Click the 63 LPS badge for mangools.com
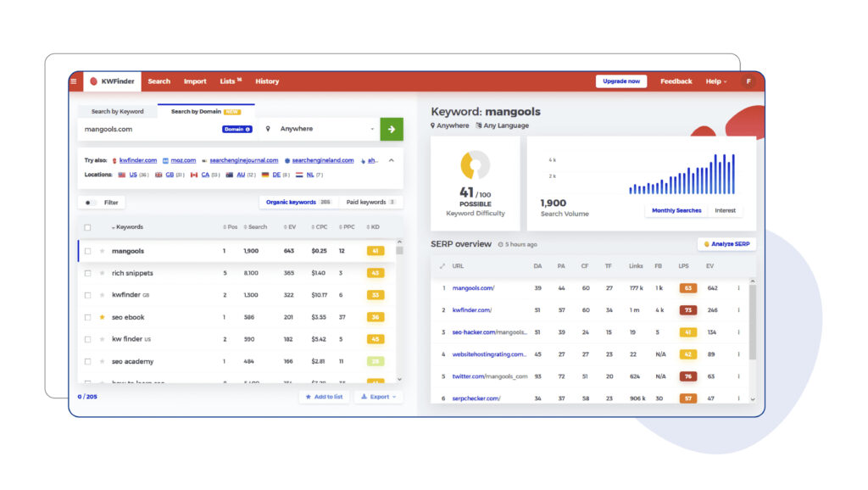 click(x=688, y=288)
